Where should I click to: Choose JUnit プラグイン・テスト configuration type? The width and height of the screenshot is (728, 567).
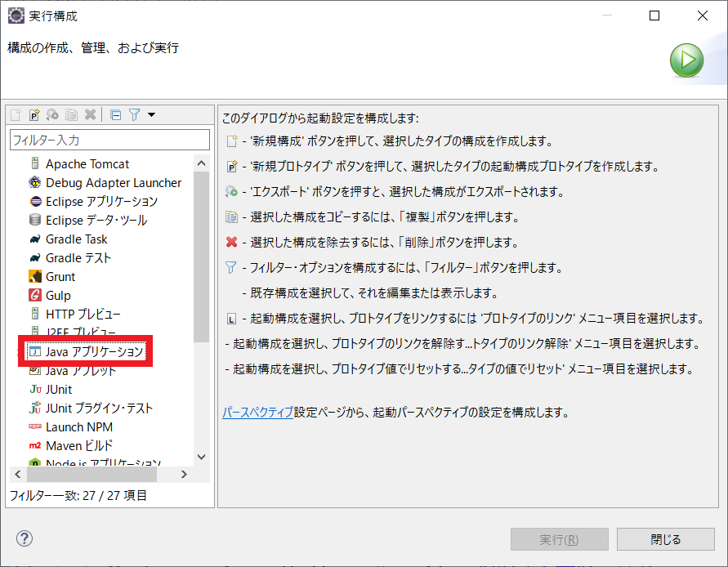pos(99,409)
